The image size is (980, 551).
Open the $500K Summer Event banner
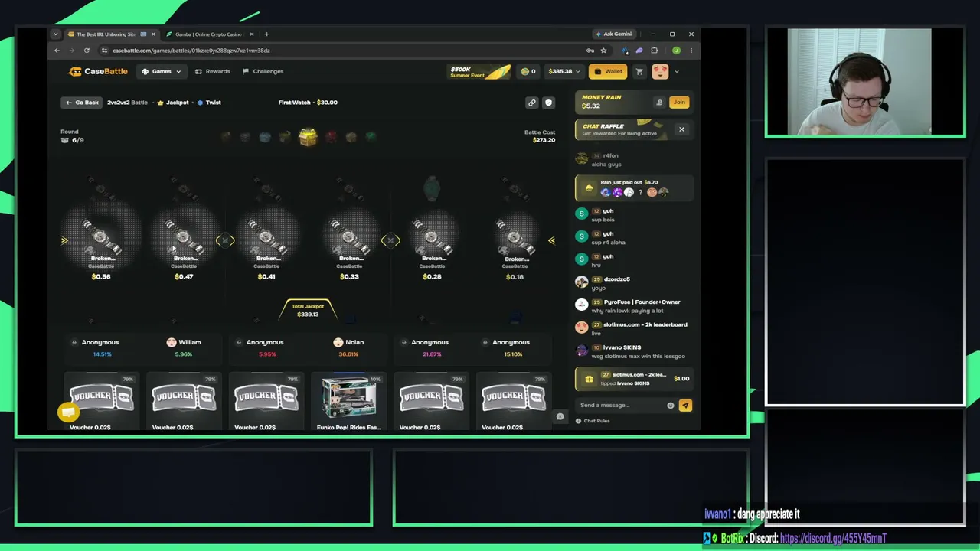pos(479,71)
